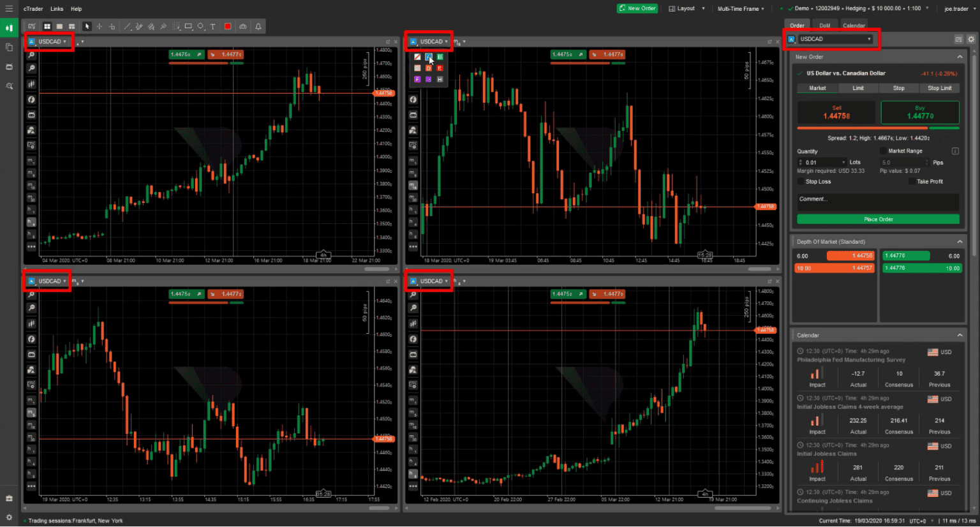Click the red color swatch in the toolbar

228,26
